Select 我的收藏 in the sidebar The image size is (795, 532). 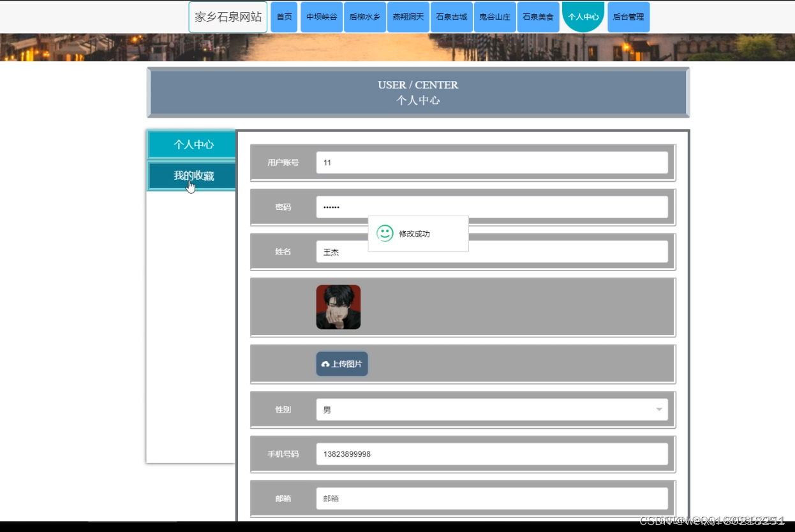click(x=191, y=174)
